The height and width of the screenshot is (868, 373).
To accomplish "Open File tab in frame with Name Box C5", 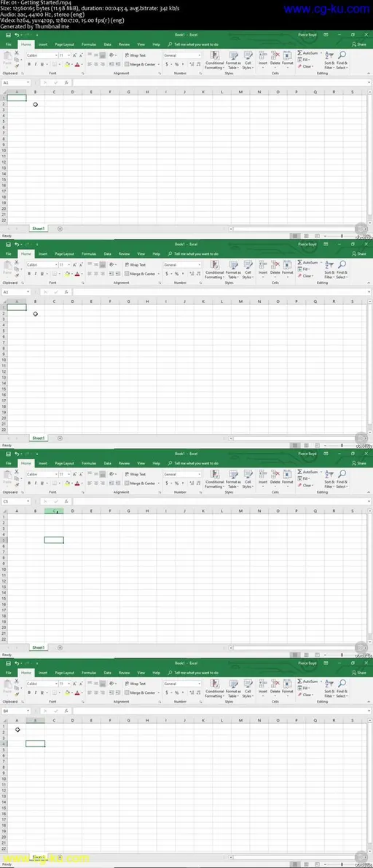I will click(x=8, y=463).
